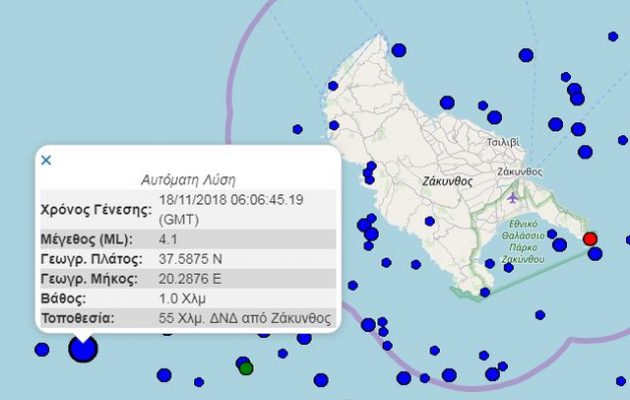Click the blue marker at the island's northern tip

[399, 49]
